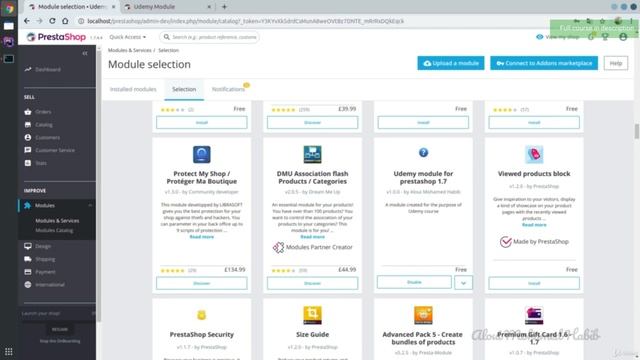Open the Chrome icon in the dock
640x360 pixels.
click(9, 9)
